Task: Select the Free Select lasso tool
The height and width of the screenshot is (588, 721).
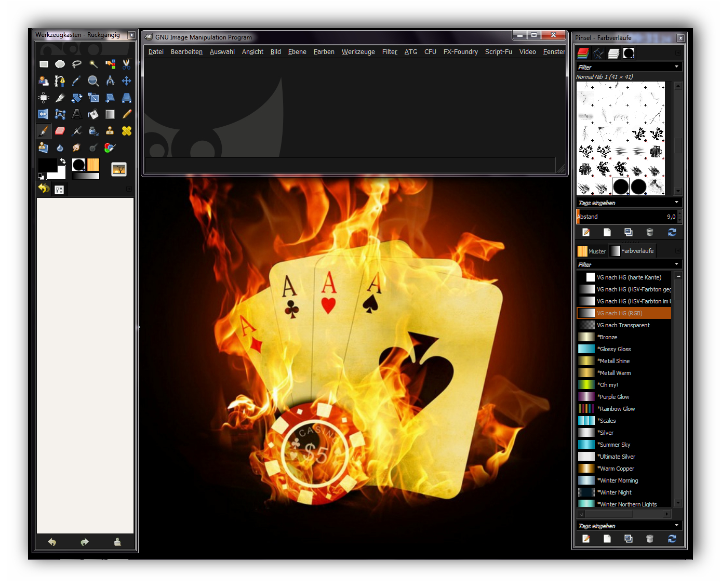Action: (77, 64)
